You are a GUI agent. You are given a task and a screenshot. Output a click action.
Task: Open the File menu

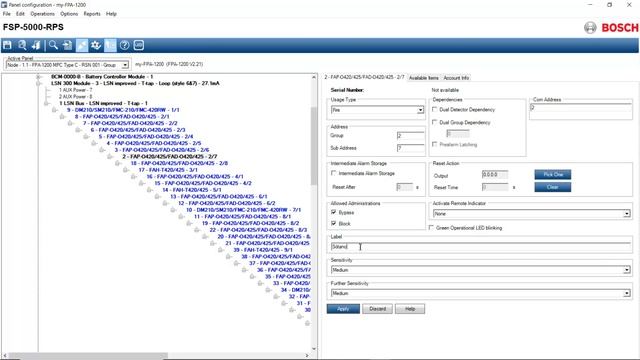point(7,13)
